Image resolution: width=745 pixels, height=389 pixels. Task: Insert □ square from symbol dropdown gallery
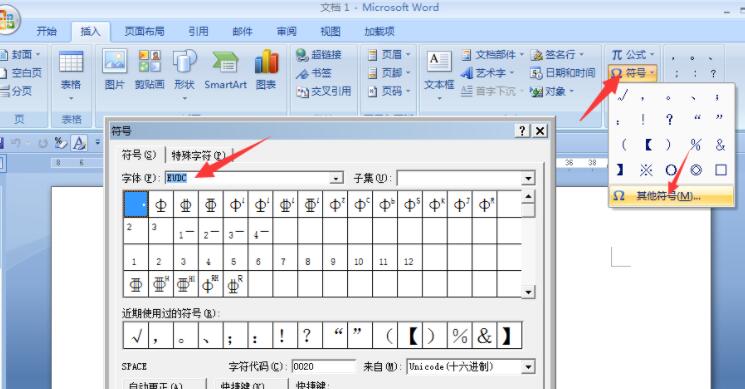tap(721, 170)
